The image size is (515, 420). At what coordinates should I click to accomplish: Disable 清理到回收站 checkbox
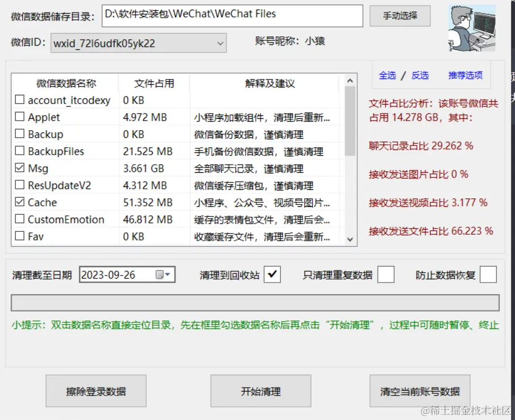tap(272, 275)
